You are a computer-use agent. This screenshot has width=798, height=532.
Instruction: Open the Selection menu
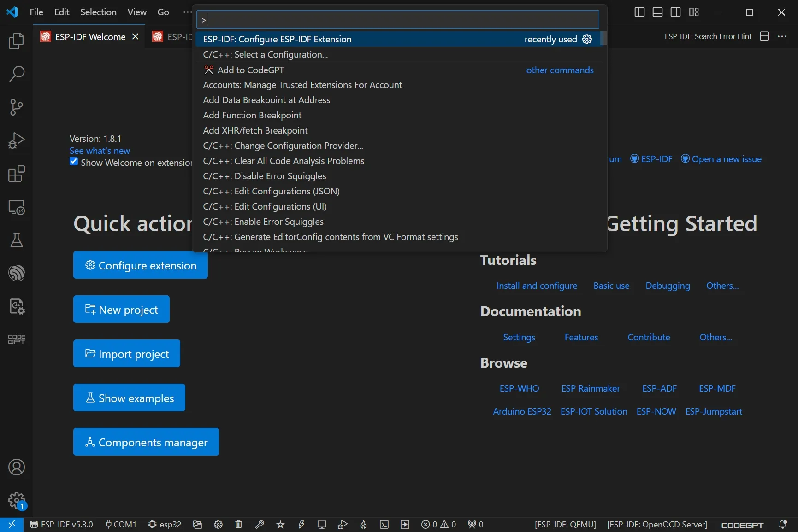pyautogui.click(x=98, y=12)
